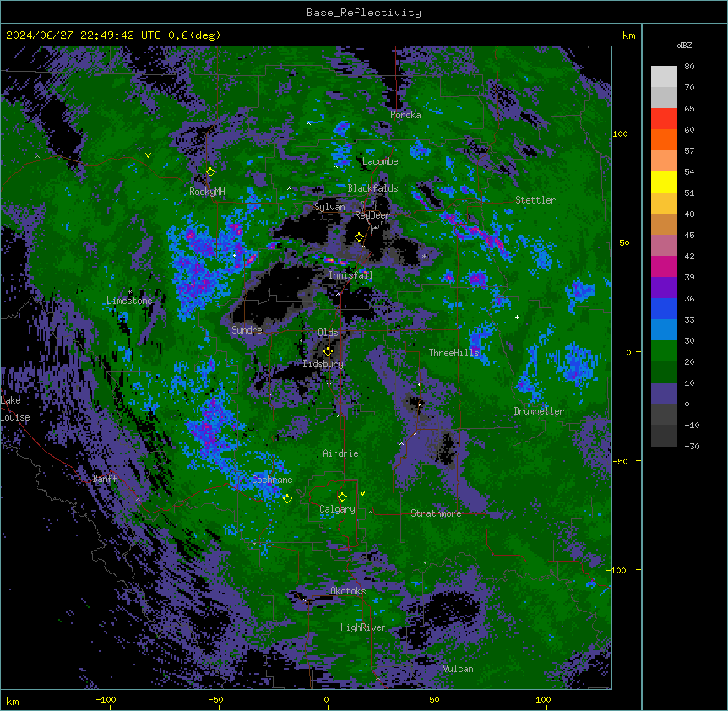Click the Calgary city label
Viewport: 728px width, 711px height.
click(x=337, y=509)
